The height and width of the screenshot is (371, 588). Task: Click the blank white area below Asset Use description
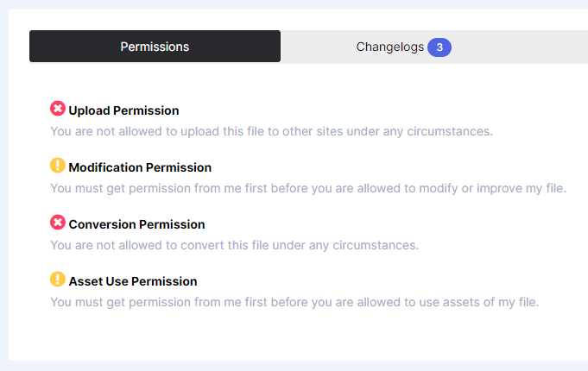coord(294,335)
